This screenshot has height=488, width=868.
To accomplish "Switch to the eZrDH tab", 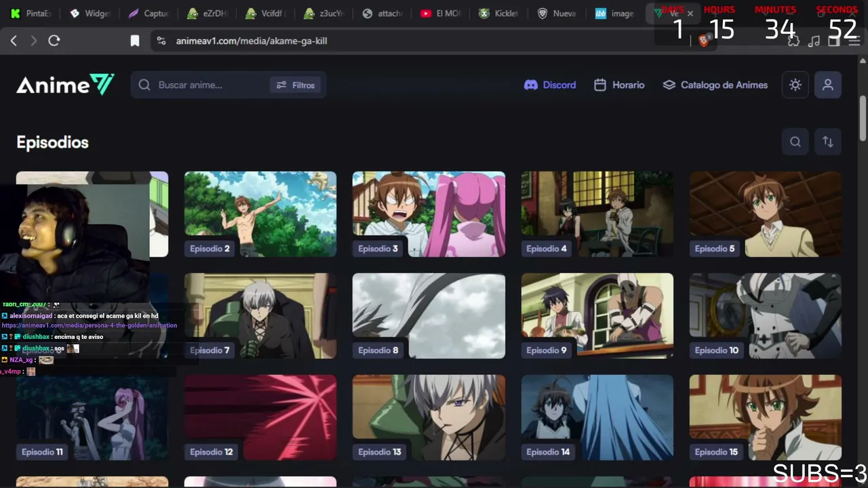I will click(x=208, y=13).
